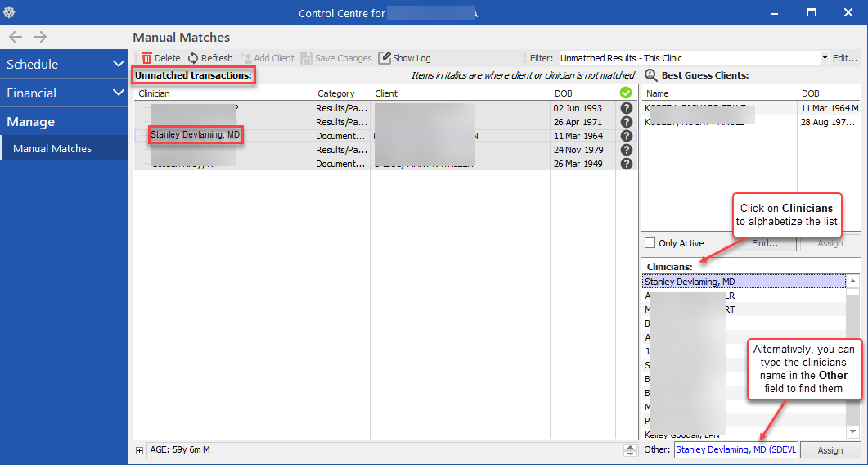This screenshot has width=868, height=465.
Task: Open the Manage sidebar section
Action: click(x=31, y=122)
